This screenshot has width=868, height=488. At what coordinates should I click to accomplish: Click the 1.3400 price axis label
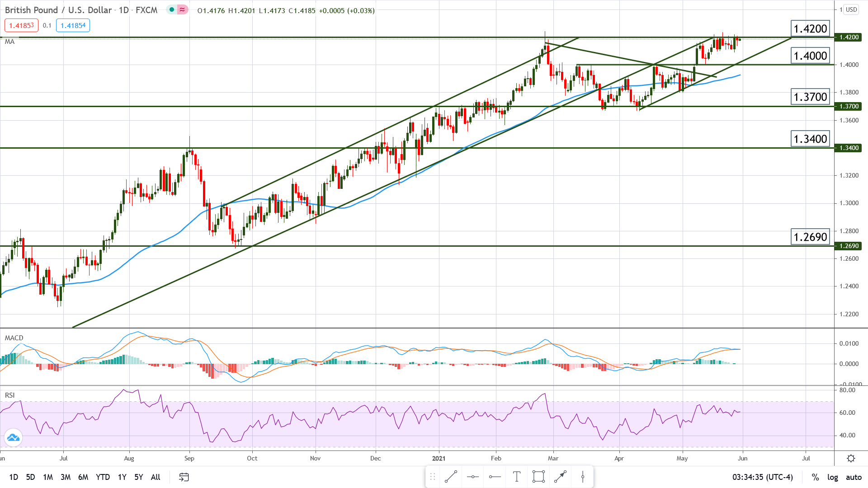click(x=848, y=148)
